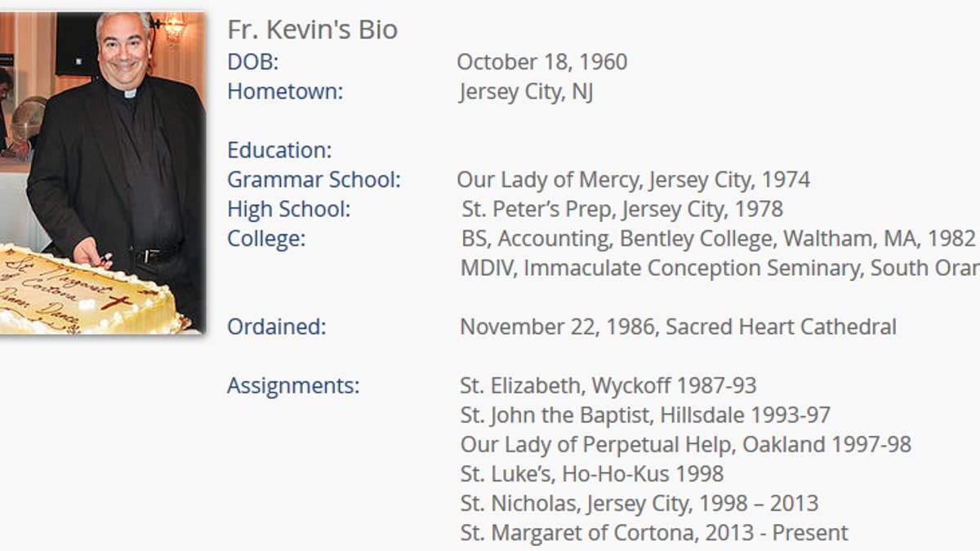Click the St. Elizabeth, Wyckoff 1987-93 entry
The height and width of the screenshot is (551, 980).
tap(608, 385)
